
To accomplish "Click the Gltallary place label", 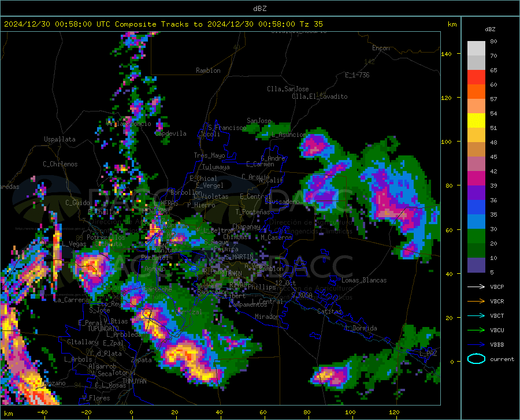I will coord(83,342).
